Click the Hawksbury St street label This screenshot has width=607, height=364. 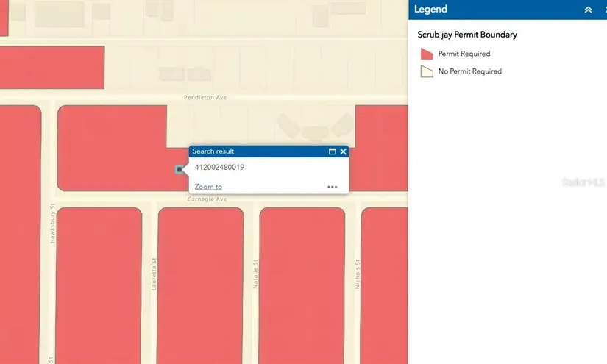(x=53, y=224)
